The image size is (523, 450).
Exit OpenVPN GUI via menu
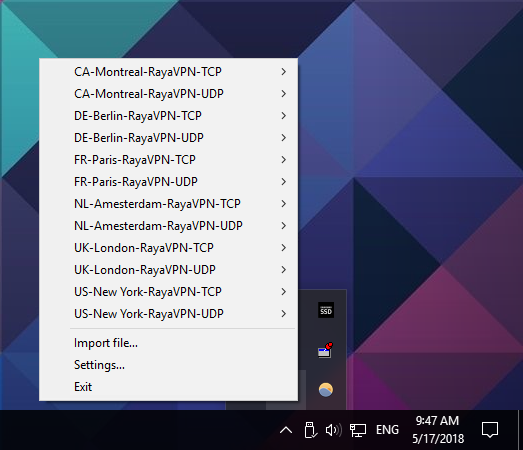click(168, 387)
